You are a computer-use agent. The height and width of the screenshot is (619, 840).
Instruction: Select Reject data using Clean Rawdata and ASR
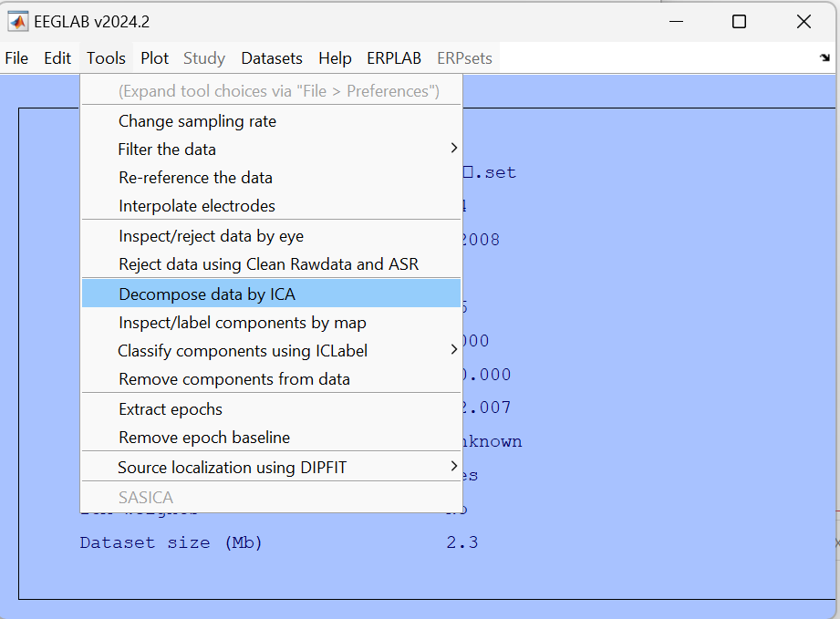coord(271,264)
